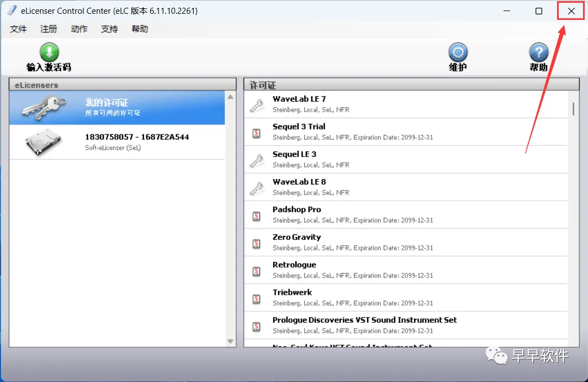Select 我的许可证 title in eLicensers list
Viewport: 588px width, 382px height.
107,102
